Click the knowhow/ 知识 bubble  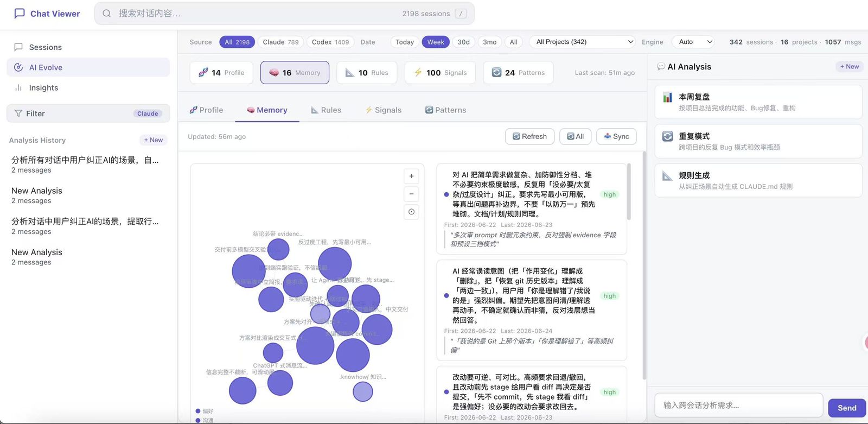click(x=363, y=391)
